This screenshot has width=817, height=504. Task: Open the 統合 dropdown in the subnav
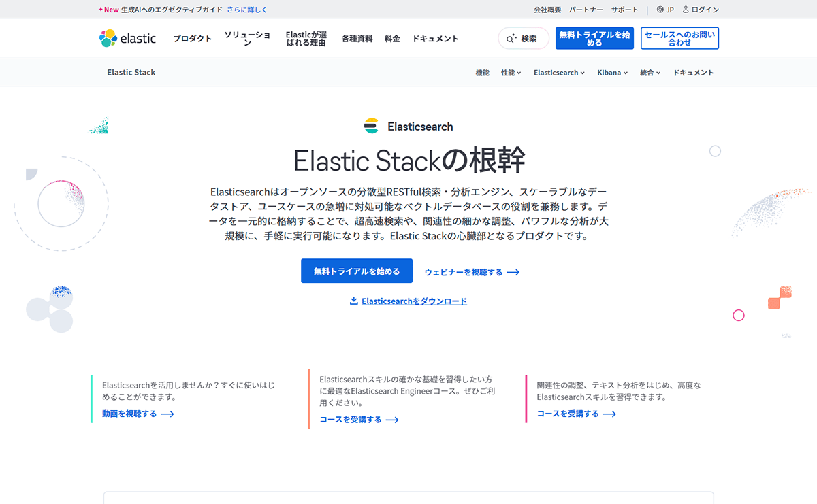click(x=650, y=72)
